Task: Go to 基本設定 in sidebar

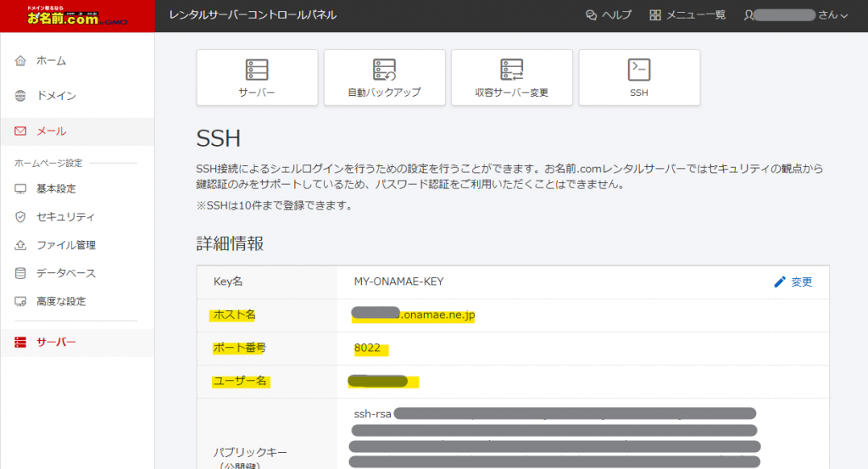Action: [x=56, y=188]
